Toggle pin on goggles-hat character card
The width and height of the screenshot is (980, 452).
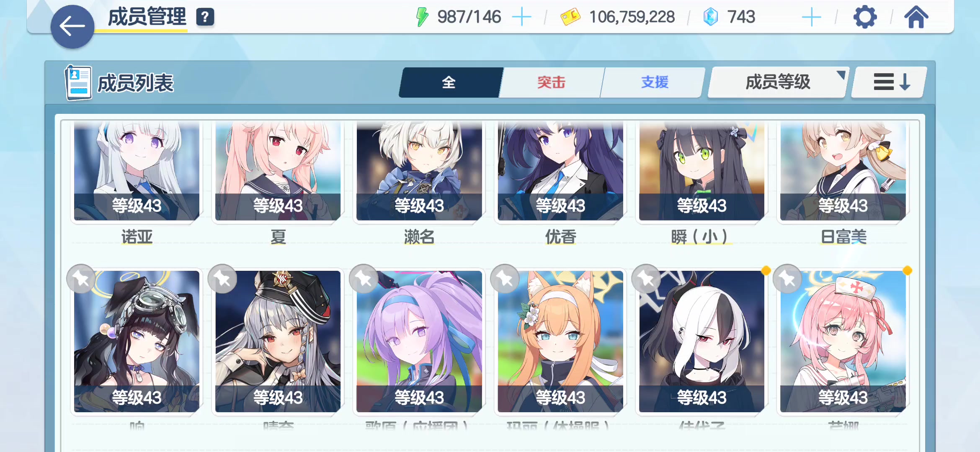[81, 278]
